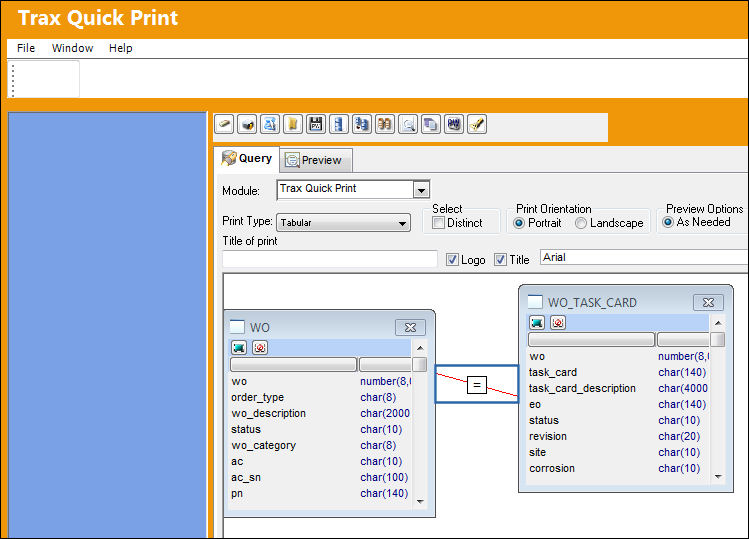Switch to the Preview tab
The image size is (749, 539).
[x=316, y=160]
